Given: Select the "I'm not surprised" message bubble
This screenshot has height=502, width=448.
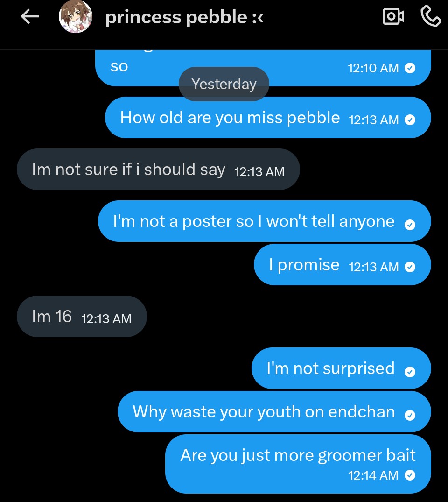Looking at the screenshot, I should (330, 368).
